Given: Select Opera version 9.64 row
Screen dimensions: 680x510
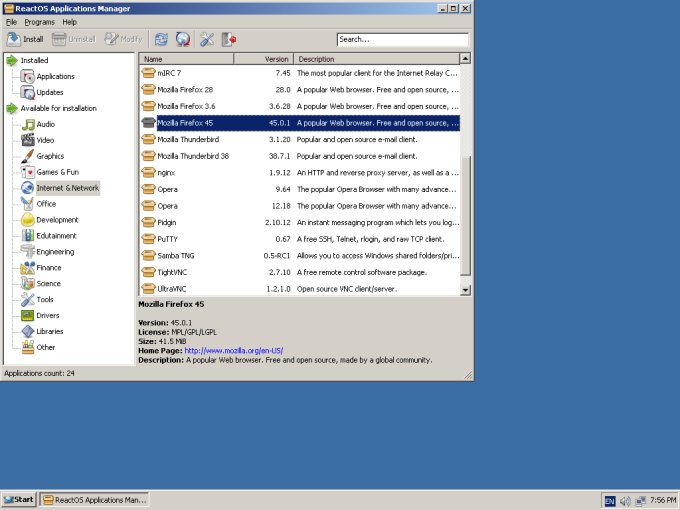Looking at the screenshot, I should (x=300, y=190).
